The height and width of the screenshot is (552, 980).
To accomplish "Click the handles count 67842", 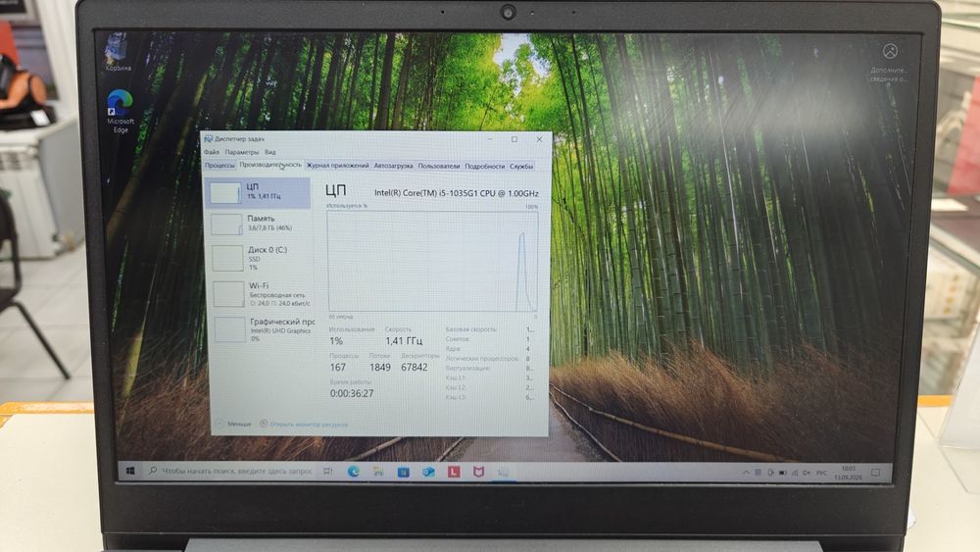I will [415, 367].
